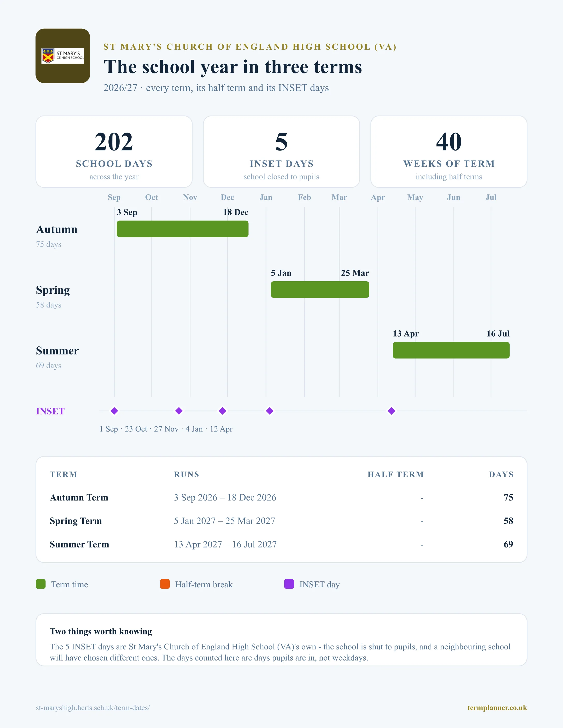
Task: Click the HALF TERM column header
Action: click(x=396, y=474)
